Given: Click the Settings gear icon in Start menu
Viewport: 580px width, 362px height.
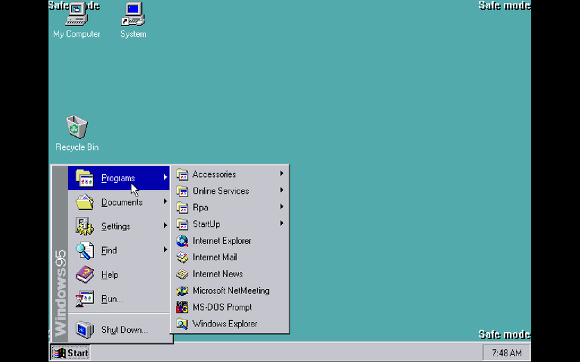Looking at the screenshot, I should [85, 226].
